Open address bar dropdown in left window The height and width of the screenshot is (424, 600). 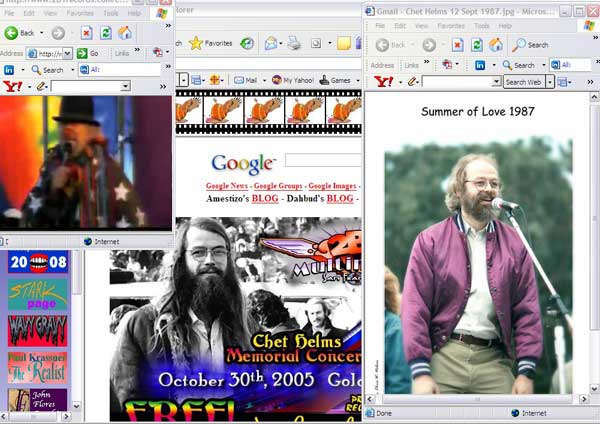tap(67, 53)
